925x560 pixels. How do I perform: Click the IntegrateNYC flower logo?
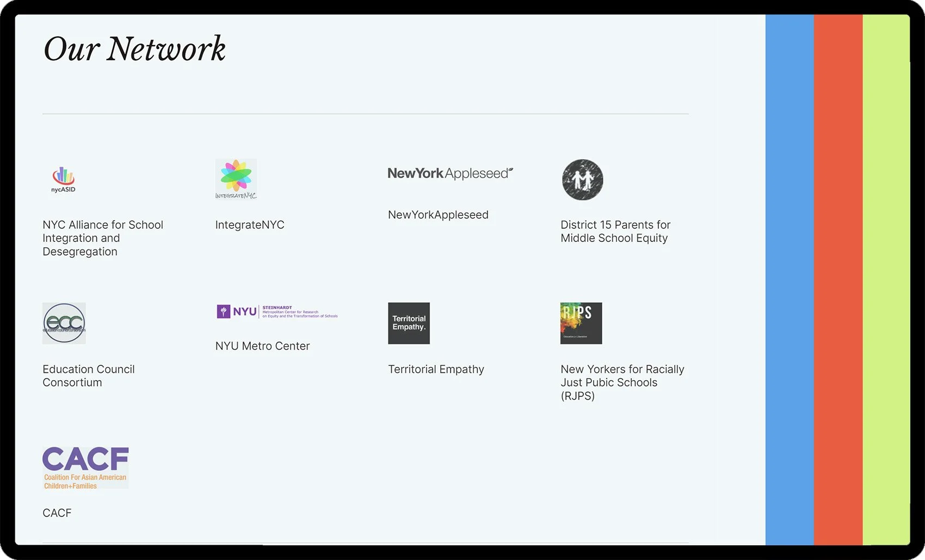236,179
